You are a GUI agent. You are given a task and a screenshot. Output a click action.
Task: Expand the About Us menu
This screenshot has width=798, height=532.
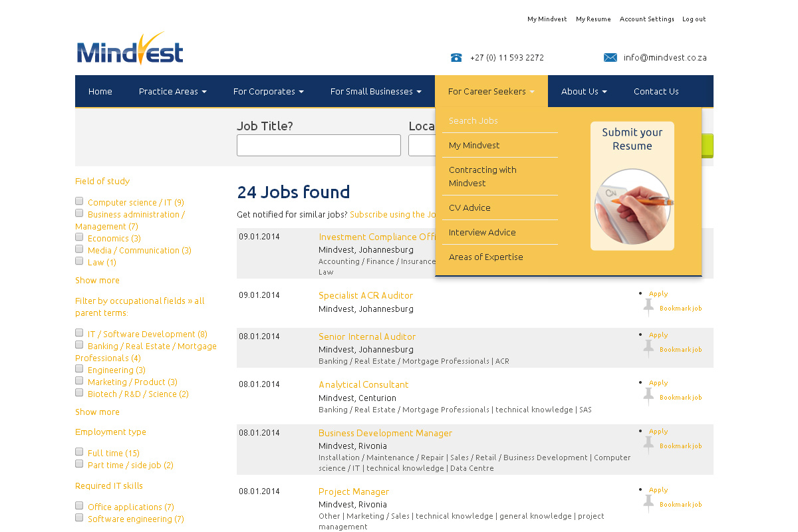[583, 92]
